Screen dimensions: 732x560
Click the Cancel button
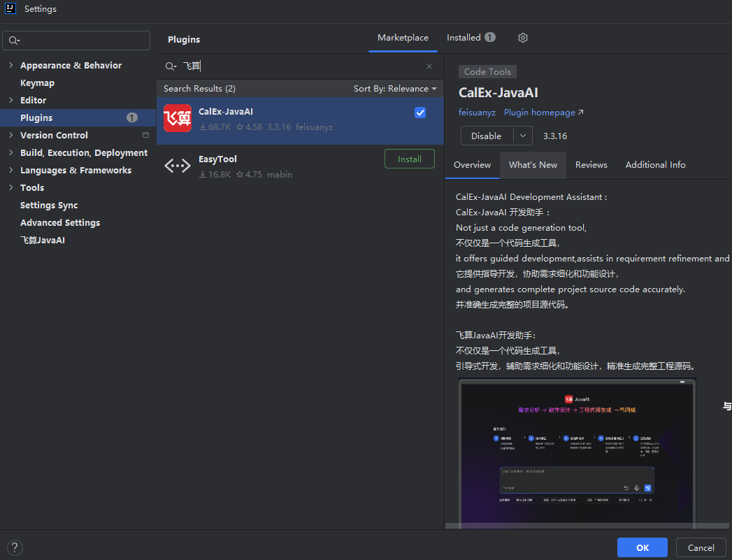pos(701,547)
